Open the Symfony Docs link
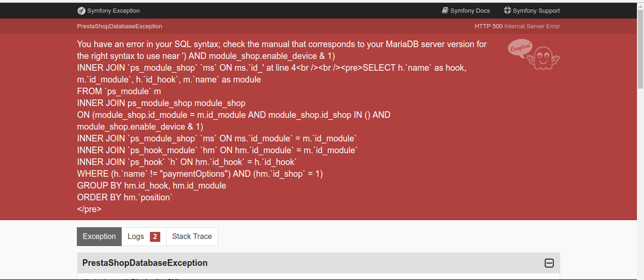This screenshot has width=644, height=280. pyautogui.click(x=470, y=11)
